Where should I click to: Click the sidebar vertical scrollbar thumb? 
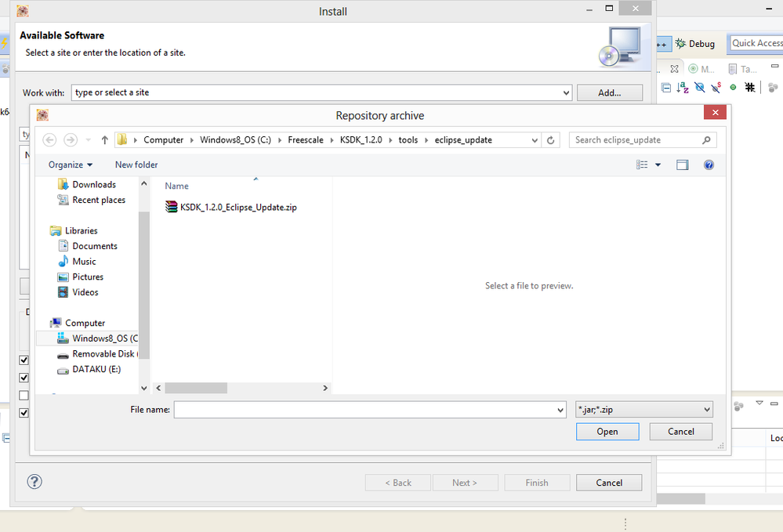point(143,285)
